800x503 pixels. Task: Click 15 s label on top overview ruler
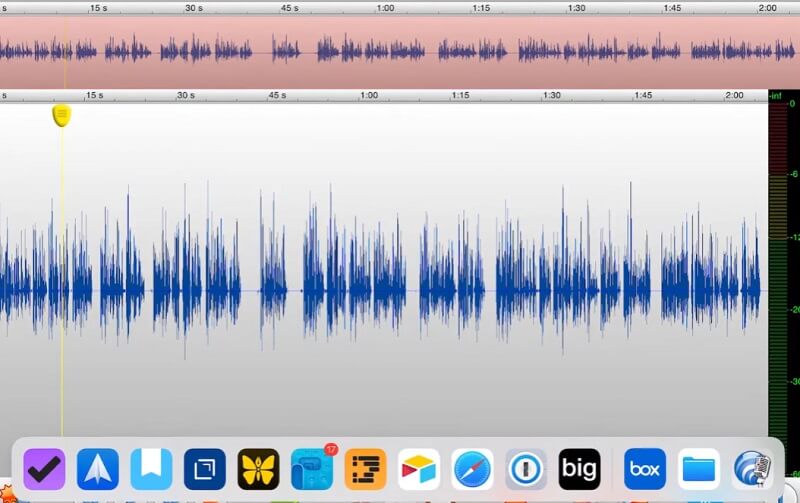click(x=98, y=8)
